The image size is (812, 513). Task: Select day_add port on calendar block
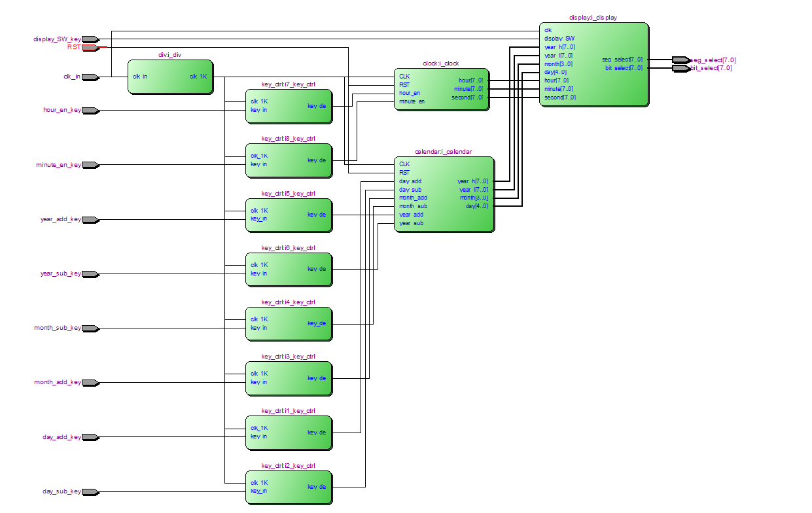coord(410,181)
